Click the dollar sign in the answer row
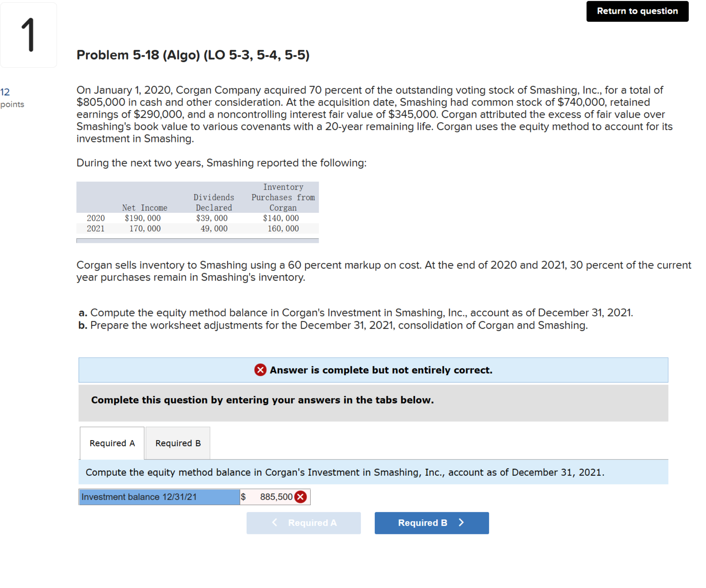This screenshot has width=706, height=588. pyautogui.click(x=244, y=497)
